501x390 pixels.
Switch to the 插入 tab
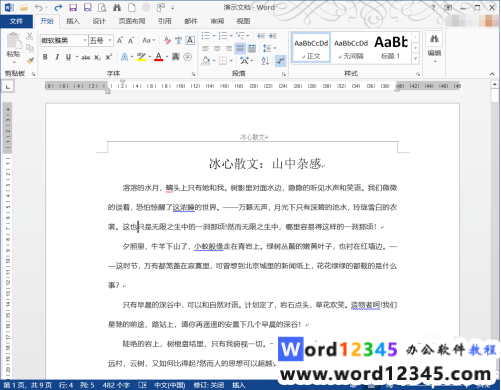tap(73, 21)
